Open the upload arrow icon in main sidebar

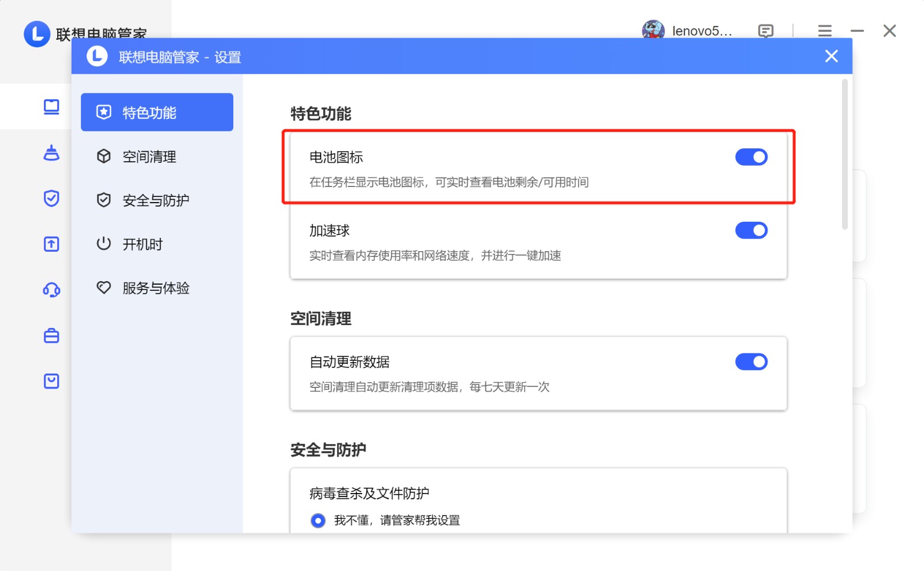pos(51,244)
